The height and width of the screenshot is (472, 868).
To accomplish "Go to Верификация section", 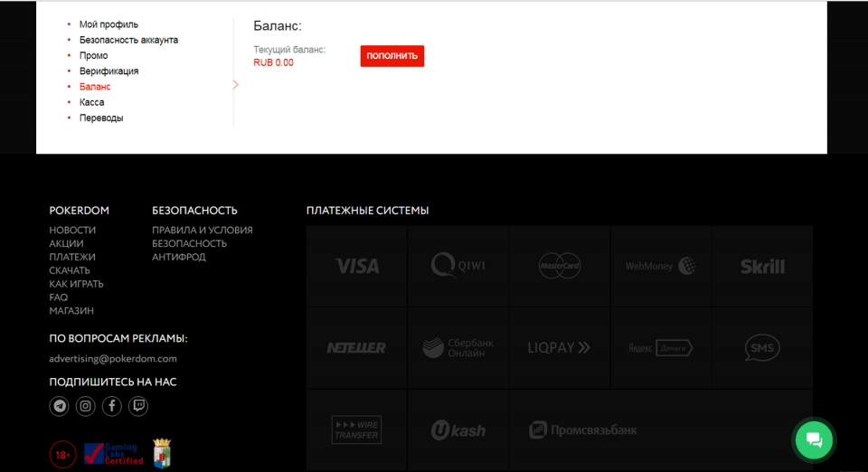I will coord(108,71).
